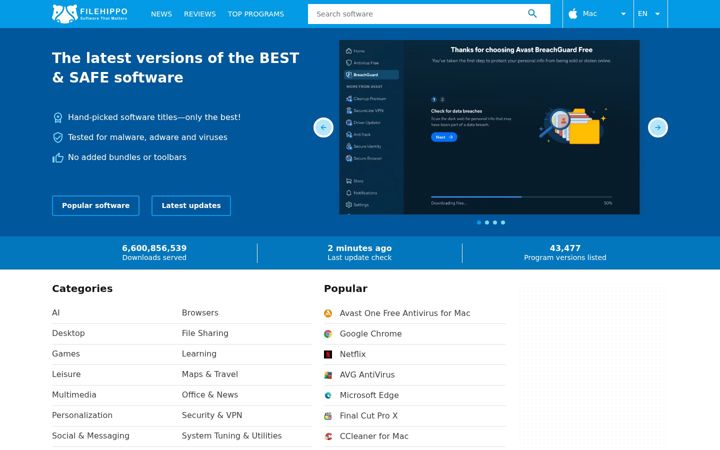Open the NEWS menu

(161, 14)
